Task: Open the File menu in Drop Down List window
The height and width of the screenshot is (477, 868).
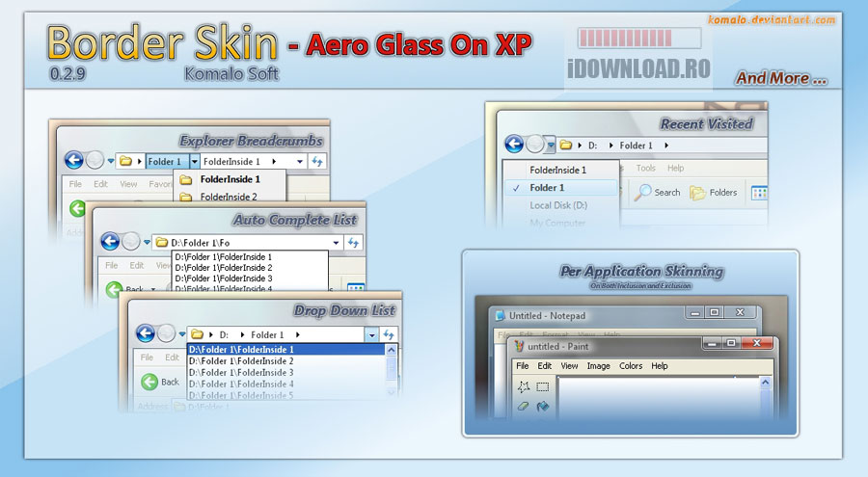Action: click(147, 358)
